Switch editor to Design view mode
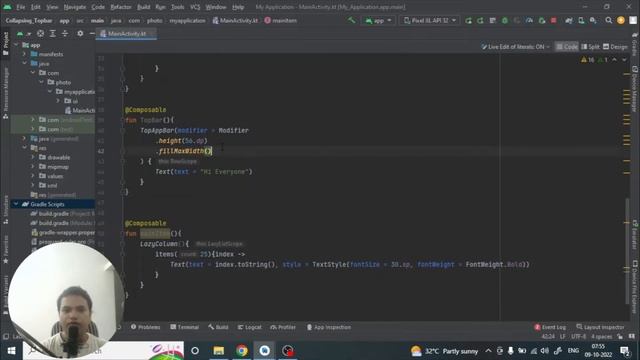This screenshot has height=360, width=640. 615,47
